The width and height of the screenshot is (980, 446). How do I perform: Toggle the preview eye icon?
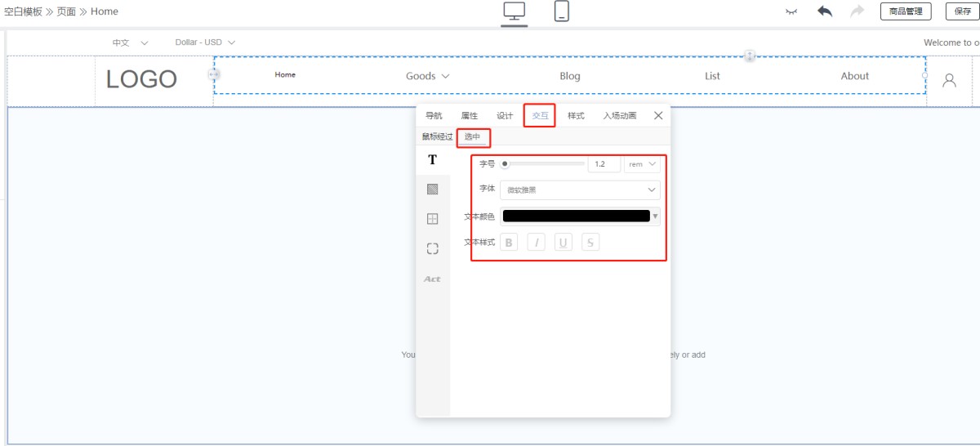point(791,11)
